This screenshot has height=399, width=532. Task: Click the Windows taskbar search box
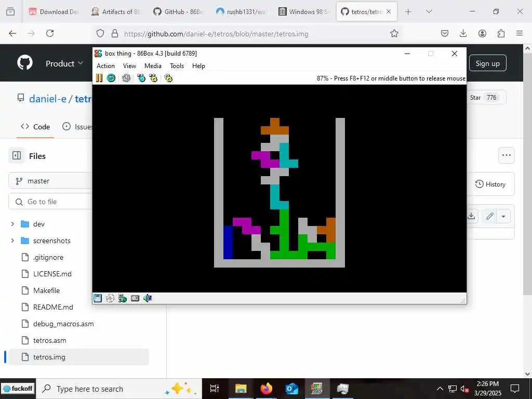click(119, 389)
